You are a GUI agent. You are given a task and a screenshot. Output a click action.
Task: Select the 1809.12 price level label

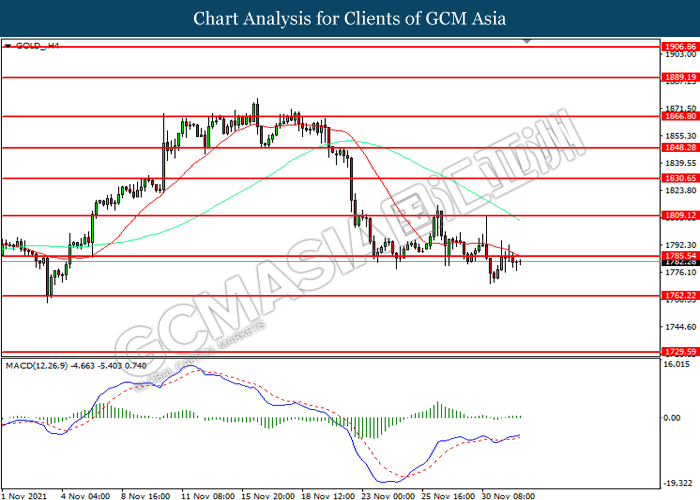(680, 216)
